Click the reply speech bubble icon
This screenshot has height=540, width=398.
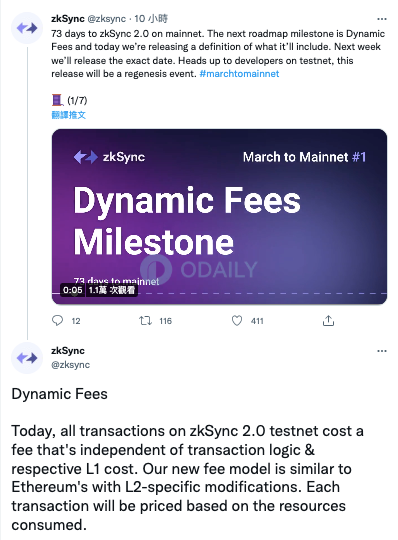click(x=57, y=320)
